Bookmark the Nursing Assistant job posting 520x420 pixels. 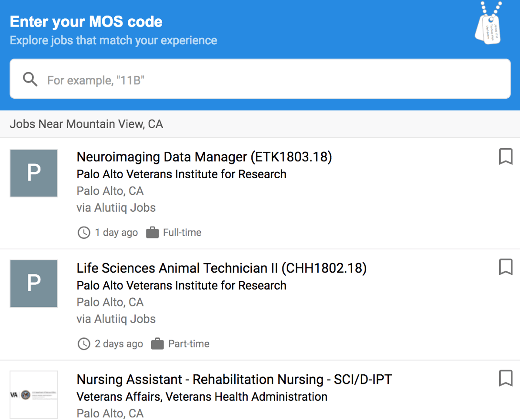[x=506, y=378]
